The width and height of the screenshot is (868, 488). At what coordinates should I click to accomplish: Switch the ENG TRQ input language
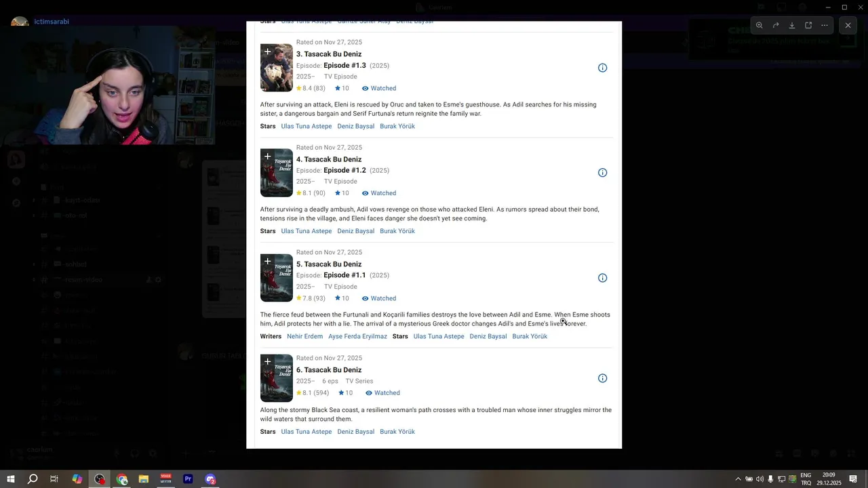[x=806, y=479]
